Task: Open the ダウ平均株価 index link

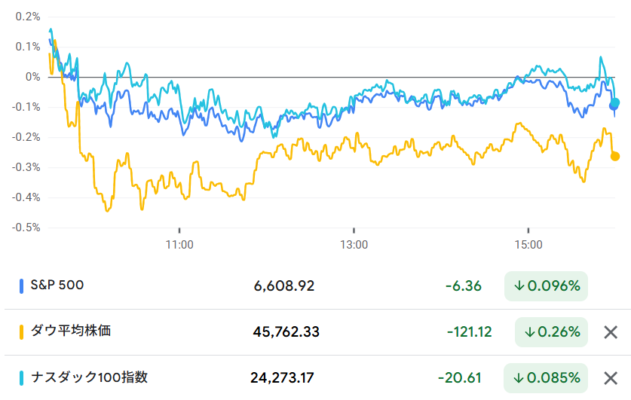Action: click(71, 331)
